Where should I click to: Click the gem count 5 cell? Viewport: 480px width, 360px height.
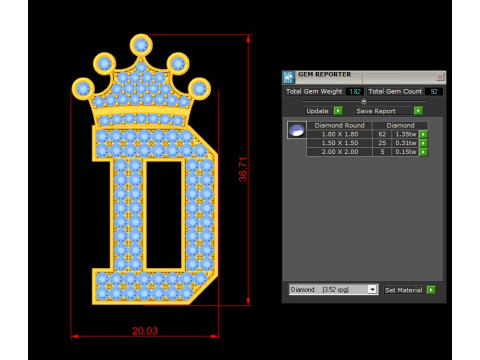click(382, 152)
